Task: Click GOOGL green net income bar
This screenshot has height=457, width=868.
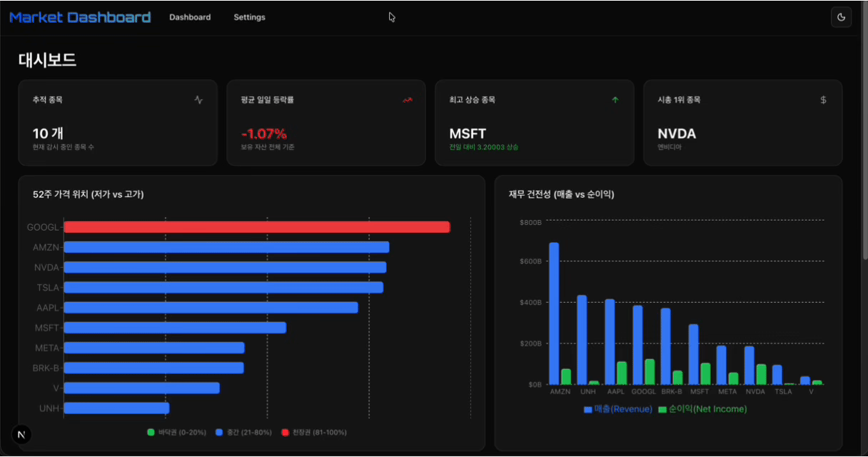Action: (x=650, y=371)
